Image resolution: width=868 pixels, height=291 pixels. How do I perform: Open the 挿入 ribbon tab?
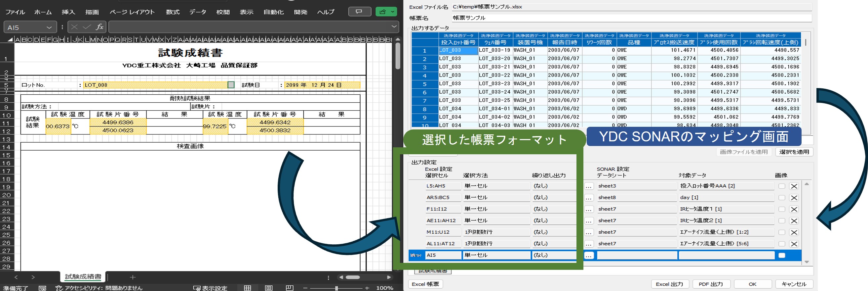(x=68, y=12)
